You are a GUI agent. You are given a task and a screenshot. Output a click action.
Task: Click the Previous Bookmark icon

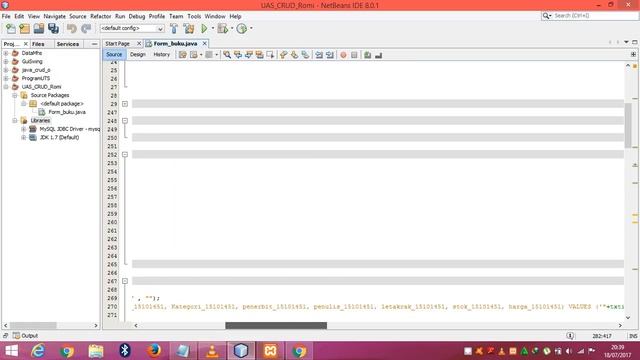click(284, 55)
